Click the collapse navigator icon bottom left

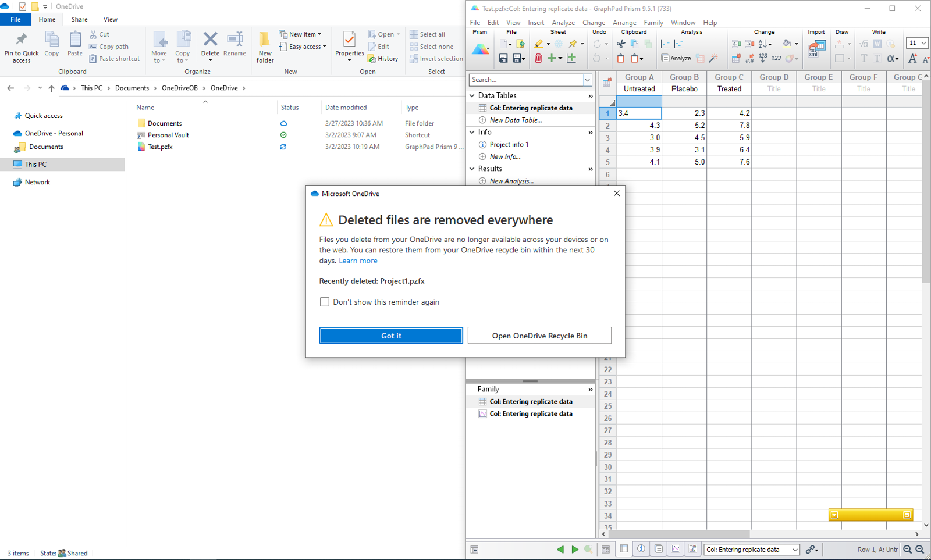pyautogui.click(x=474, y=550)
